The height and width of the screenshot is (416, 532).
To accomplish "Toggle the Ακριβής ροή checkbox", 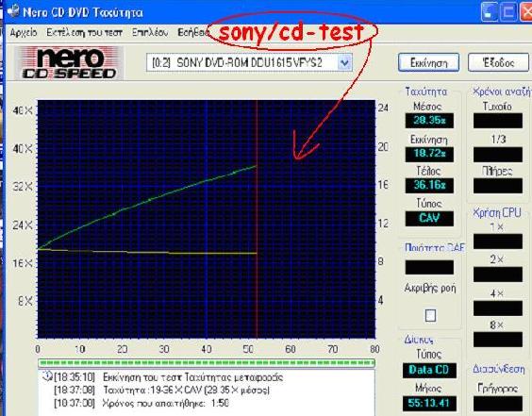I will [430, 316].
